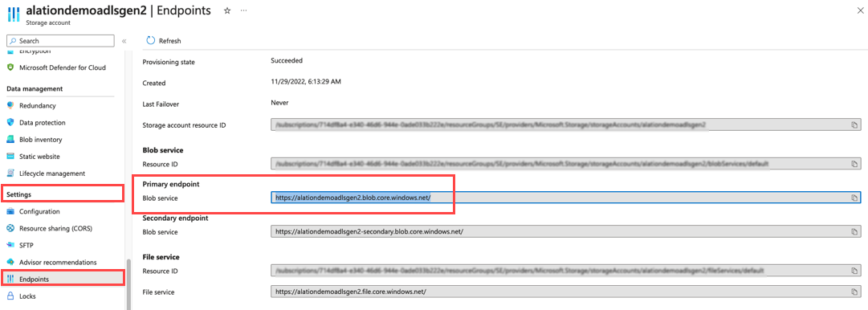Copy the Primary endpoint Blob service URL

(854, 198)
